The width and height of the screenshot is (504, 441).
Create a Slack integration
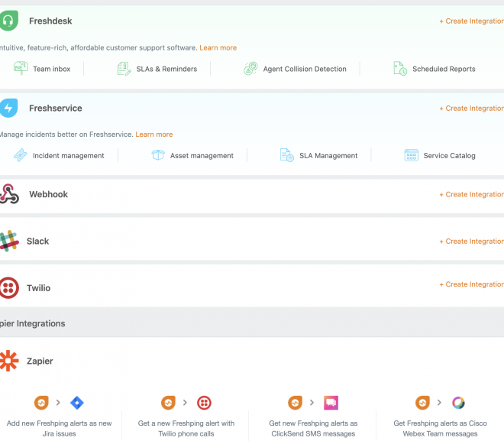471,242
